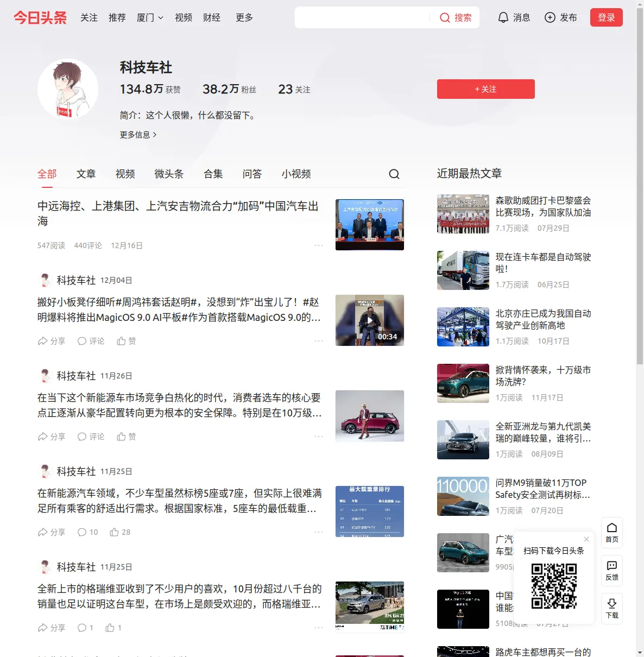Like the 12月04日 post
The width and height of the screenshot is (644, 657).
coord(127,341)
